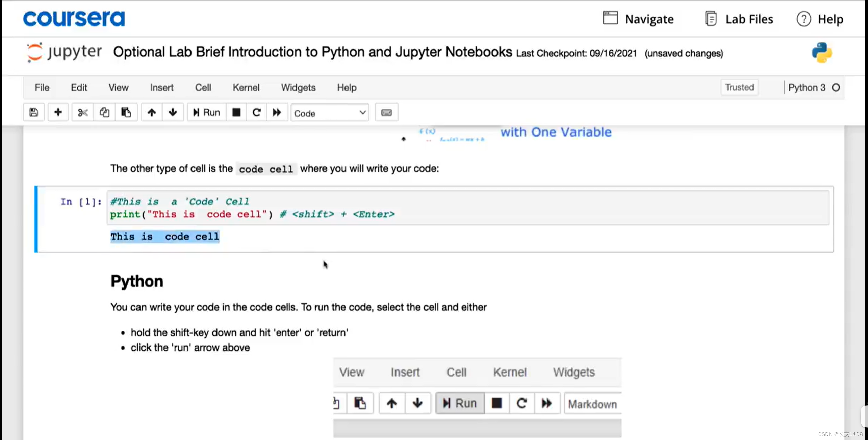Move selected cell up arrow in toolbar
The image size is (868, 440).
pos(152,112)
